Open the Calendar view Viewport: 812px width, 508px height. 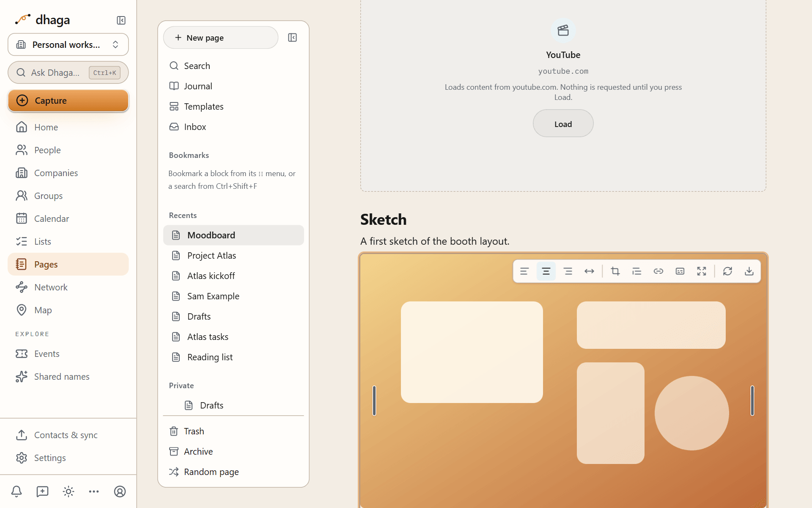click(68, 218)
